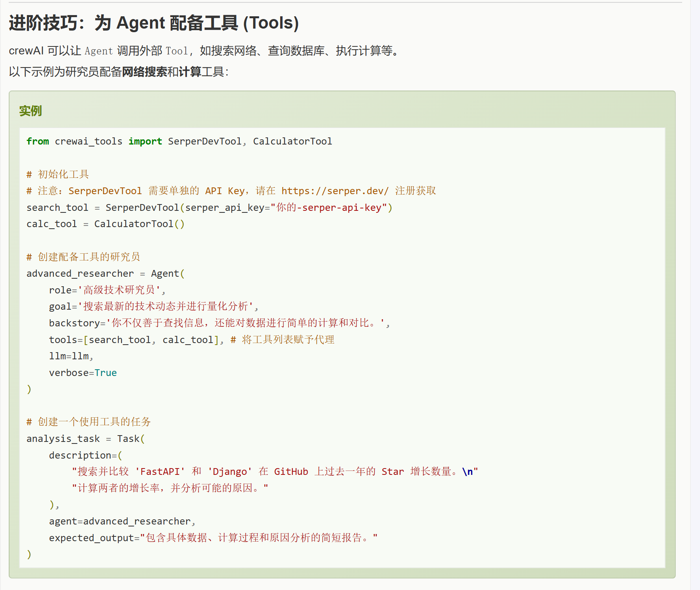Screen dimensions: 700x590
Task: Click the from crewai_tools import line
Action: coord(179,141)
